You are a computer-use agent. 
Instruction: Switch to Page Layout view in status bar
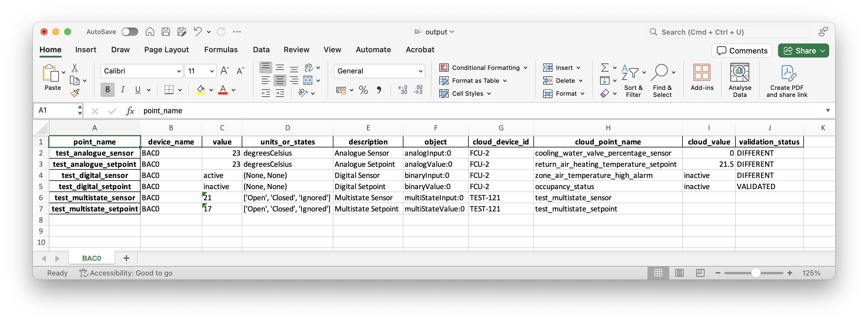pos(679,273)
